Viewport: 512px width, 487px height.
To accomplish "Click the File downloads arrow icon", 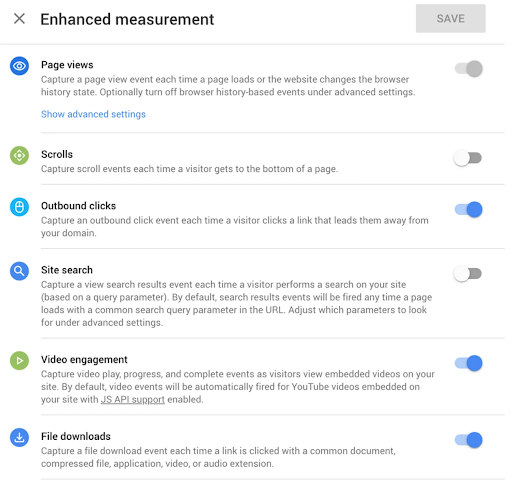I will (x=19, y=437).
